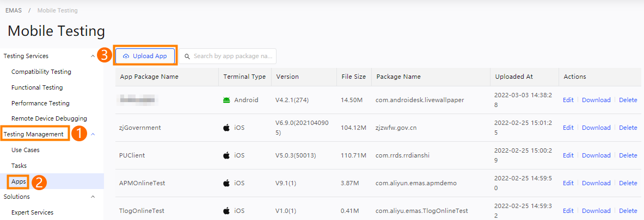
Task: Click the Android icon in first row
Action: [x=226, y=100]
